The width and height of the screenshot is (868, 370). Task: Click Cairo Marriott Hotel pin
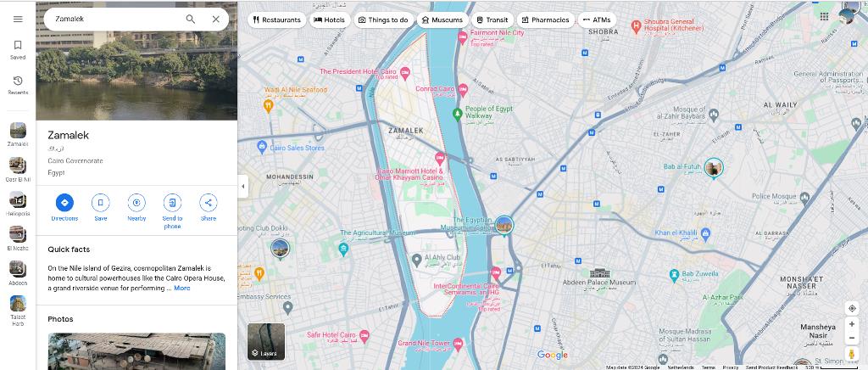[440, 159]
